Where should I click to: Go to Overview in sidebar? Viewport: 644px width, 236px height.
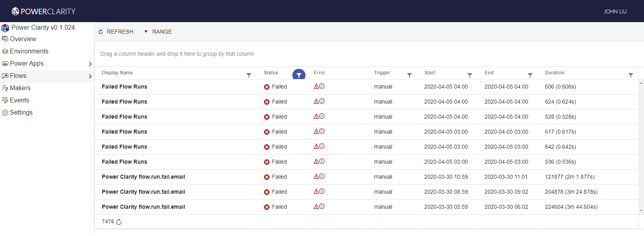(23, 39)
